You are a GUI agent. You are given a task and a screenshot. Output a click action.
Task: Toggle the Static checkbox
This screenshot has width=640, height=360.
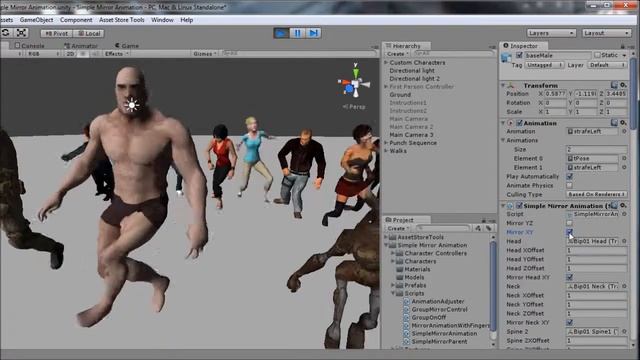point(597,55)
